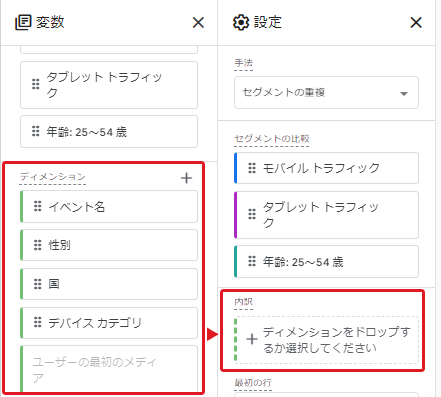This screenshot has height=397, width=441.
Task: Click the plus icon in 内訳 drop zone
Action: pyautogui.click(x=252, y=339)
